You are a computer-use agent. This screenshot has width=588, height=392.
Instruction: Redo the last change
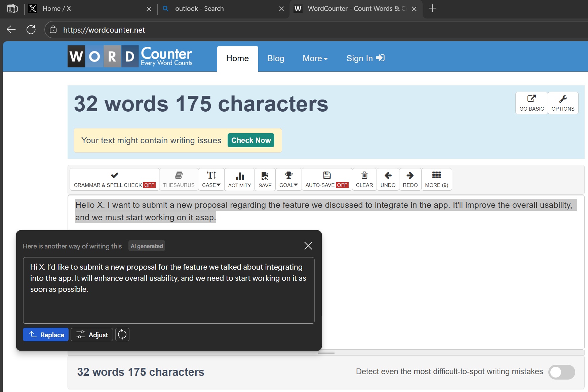(410, 180)
